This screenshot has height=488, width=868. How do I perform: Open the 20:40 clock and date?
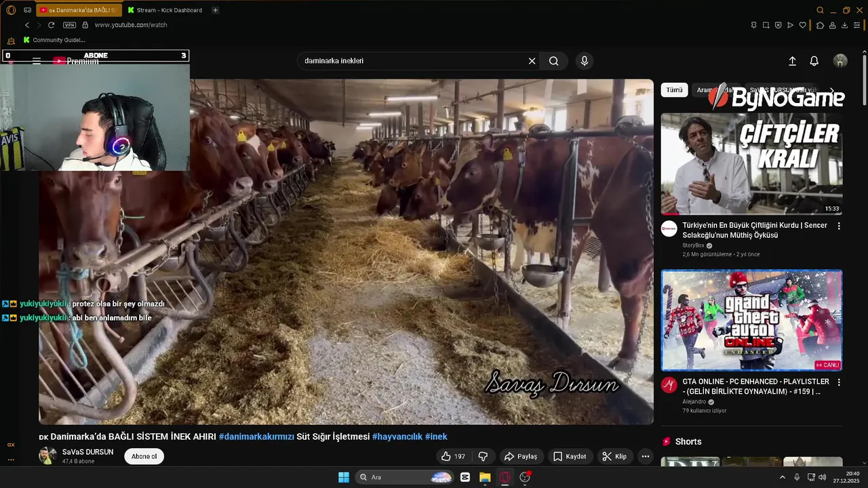pyautogui.click(x=848, y=477)
